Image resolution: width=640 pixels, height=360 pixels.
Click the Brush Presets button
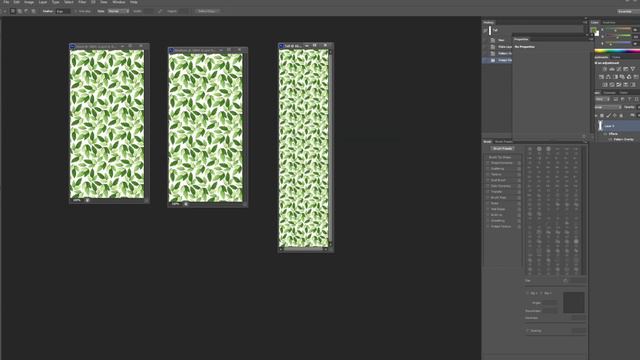click(x=502, y=149)
